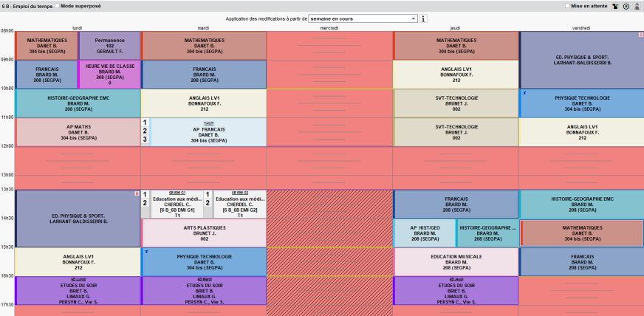
Task: Select Friday afternoon MATHEMATIQUES course
Action: pyautogui.click(x=582, y=233)
